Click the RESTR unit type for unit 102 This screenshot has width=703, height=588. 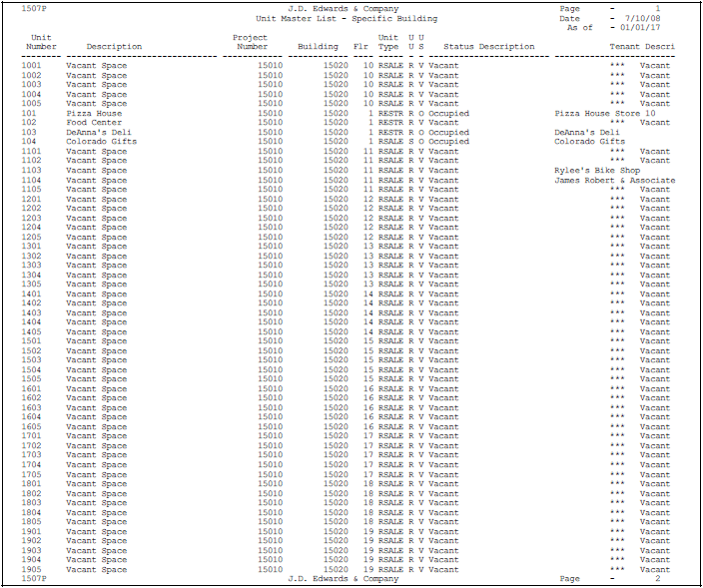click(391, 123)
